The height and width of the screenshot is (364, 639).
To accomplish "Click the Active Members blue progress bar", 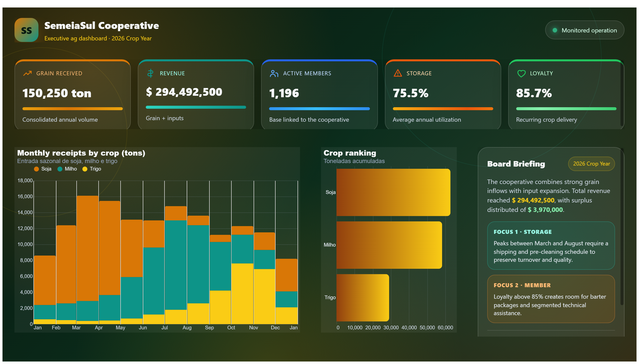I will (319, 109).
